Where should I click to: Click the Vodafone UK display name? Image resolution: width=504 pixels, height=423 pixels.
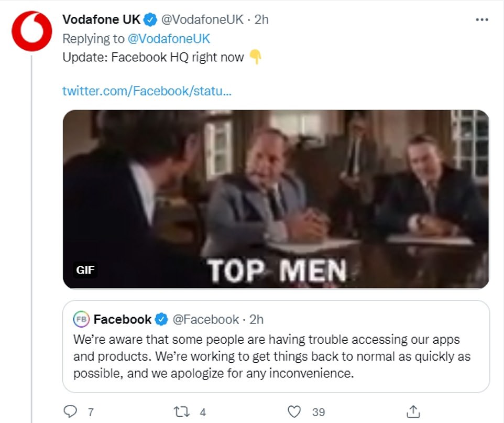(101, 20)
